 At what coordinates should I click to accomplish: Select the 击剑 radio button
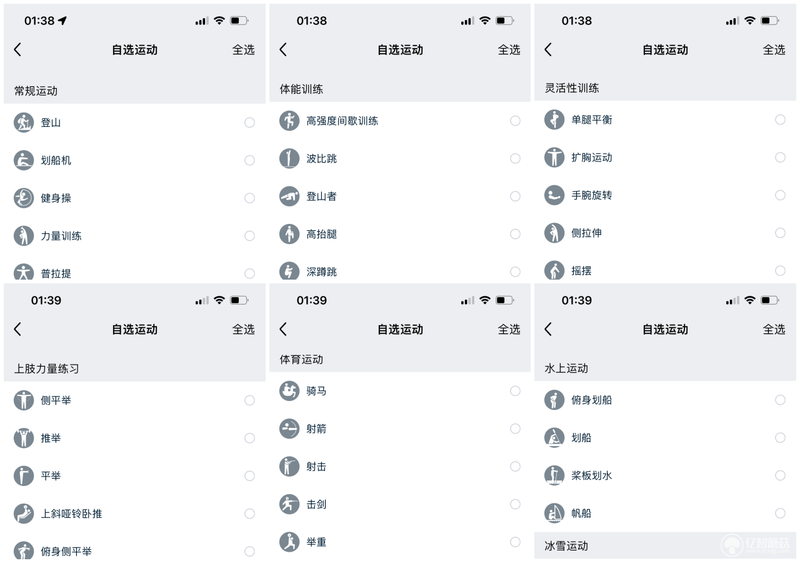(515, 504)
